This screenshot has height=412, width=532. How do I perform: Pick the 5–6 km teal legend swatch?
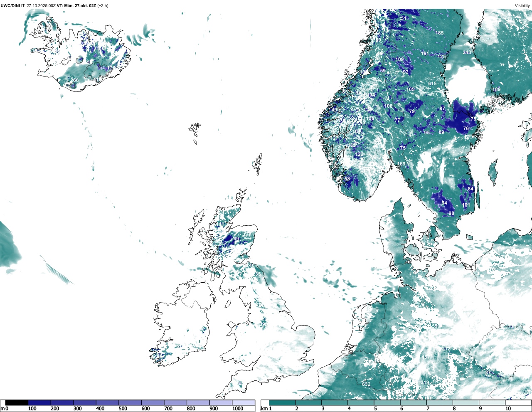pos(388,402)
